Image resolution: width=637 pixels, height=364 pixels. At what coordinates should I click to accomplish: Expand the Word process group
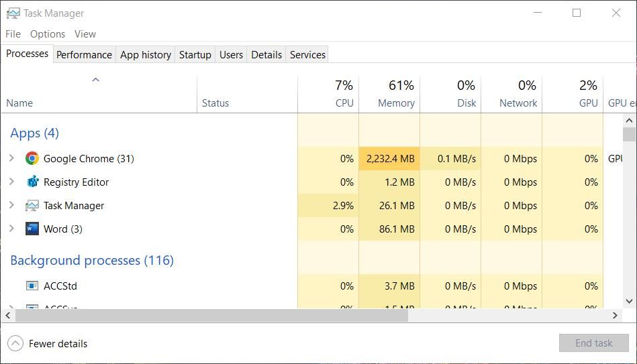(x=11, y=229)
